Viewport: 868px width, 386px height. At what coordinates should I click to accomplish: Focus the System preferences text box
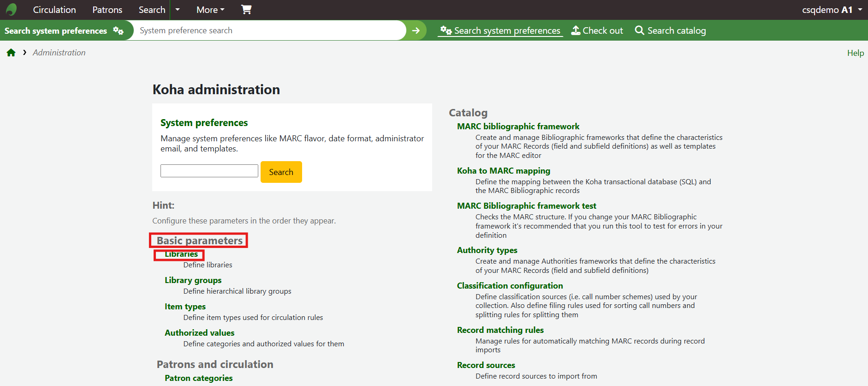click(209, 171)
